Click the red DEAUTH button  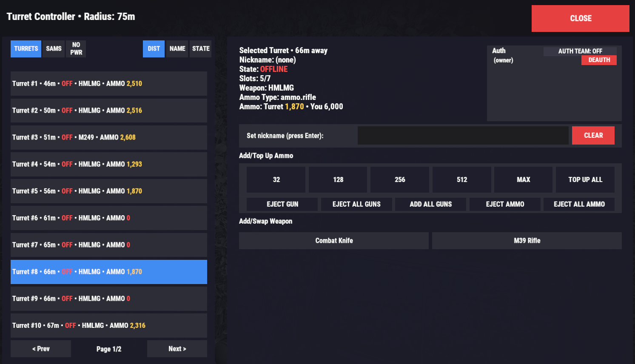(x=599, y=60)
